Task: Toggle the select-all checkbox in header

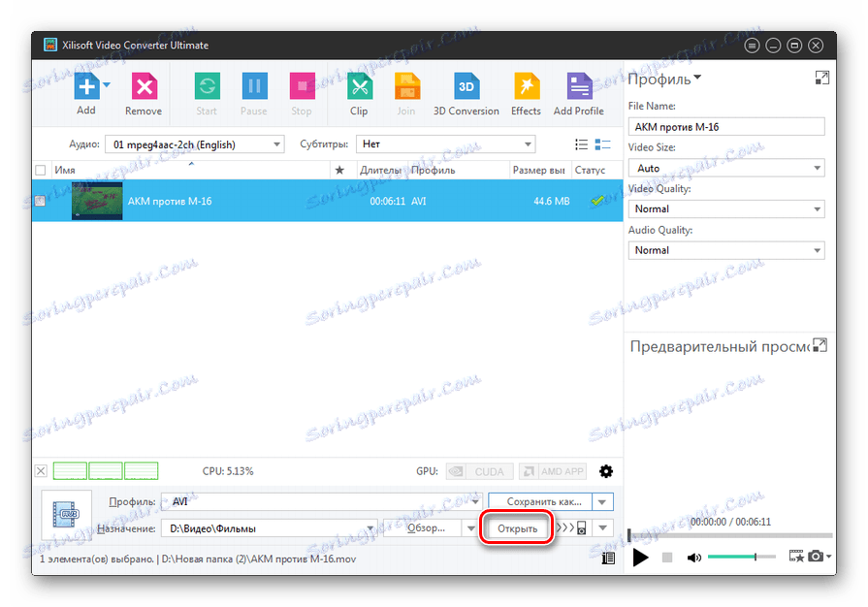Action: tap(41, 170)
